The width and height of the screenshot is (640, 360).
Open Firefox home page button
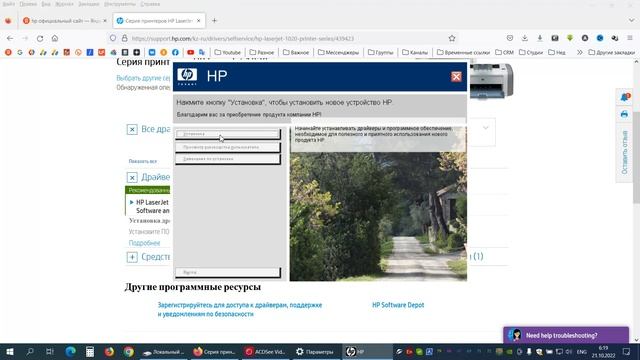pos(55,38)
